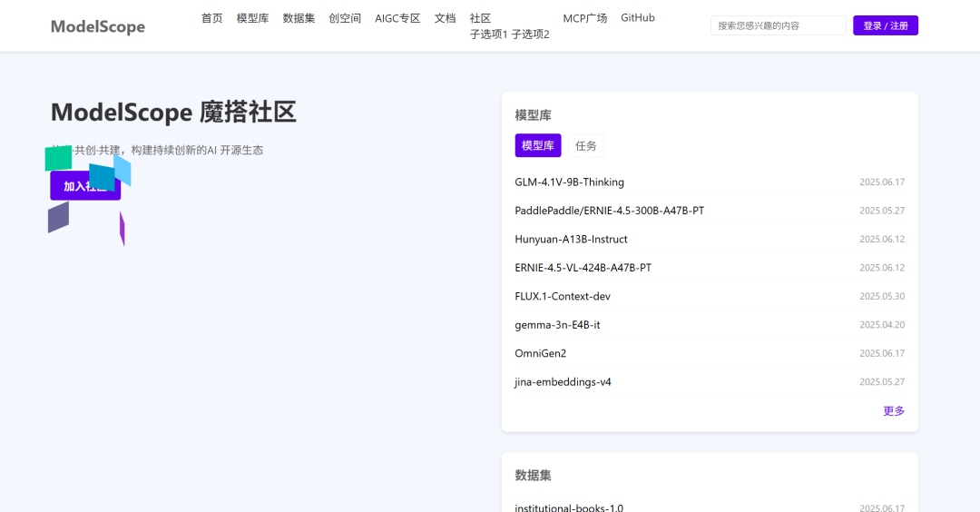
Task: Click the 登录 / 注册 button
Action: (886, 25)
